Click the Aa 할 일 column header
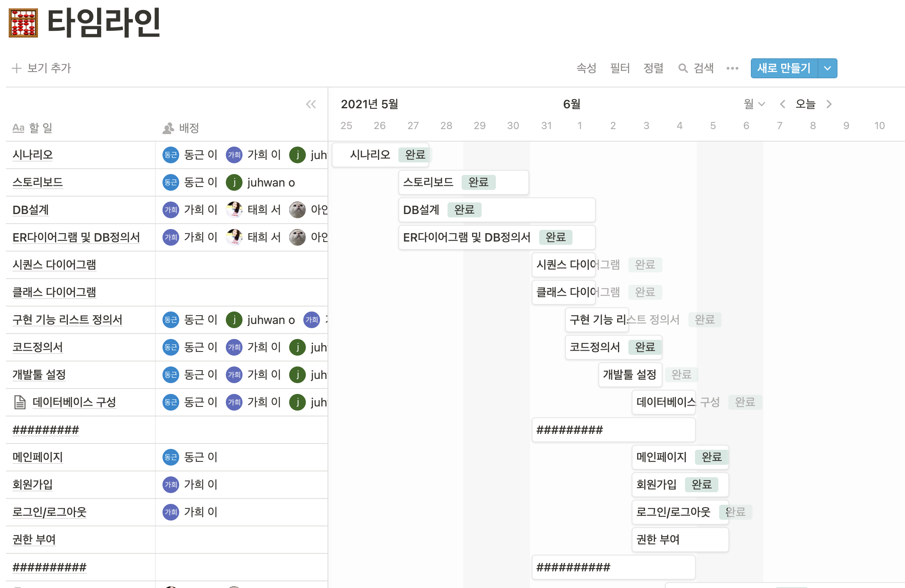This screenshot has height=588, width=905. pos(32,128)
